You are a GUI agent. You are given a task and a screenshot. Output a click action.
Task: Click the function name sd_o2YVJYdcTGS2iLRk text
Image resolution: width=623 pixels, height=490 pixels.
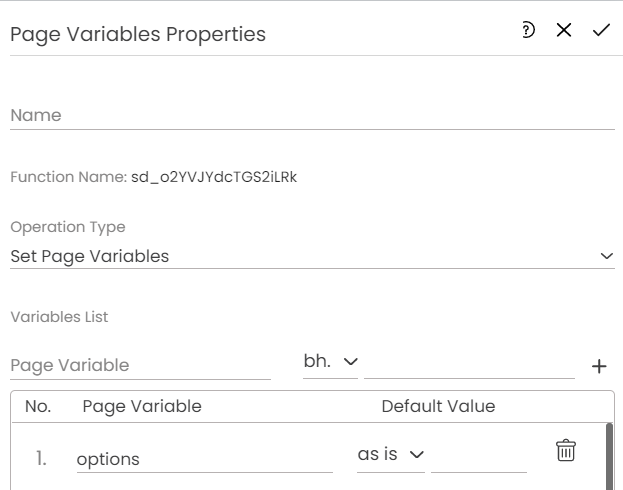click(214, 177)
